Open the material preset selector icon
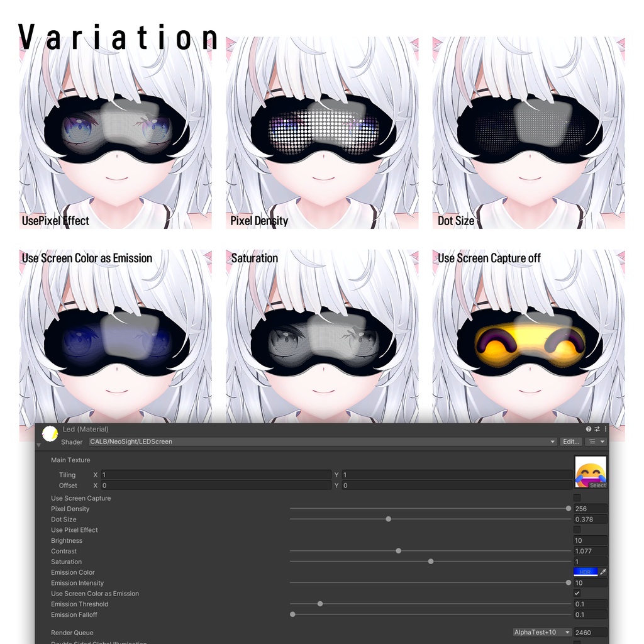Image resolution: width=644 pixels, height=644 pixels. (x=597, y=429)
